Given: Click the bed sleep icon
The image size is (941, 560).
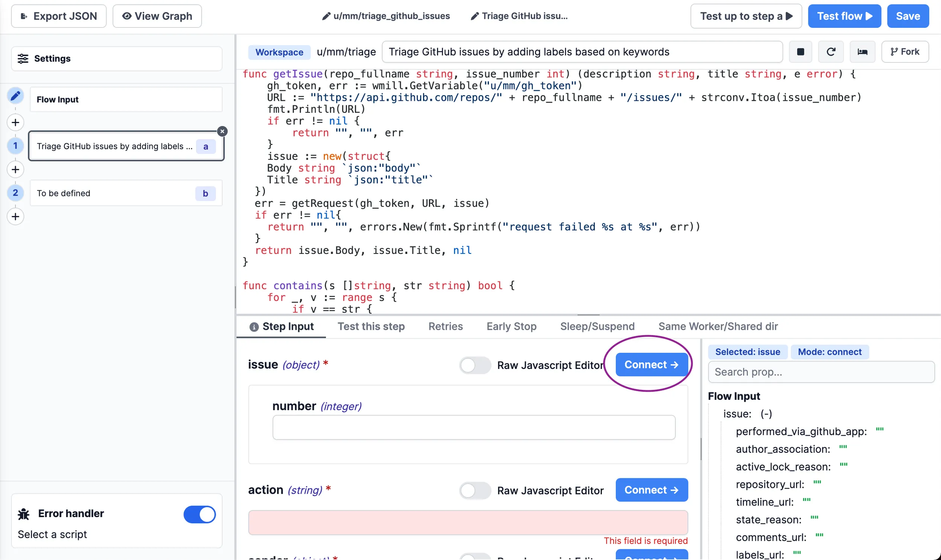Looking at the screenshot, I should 862,52.
